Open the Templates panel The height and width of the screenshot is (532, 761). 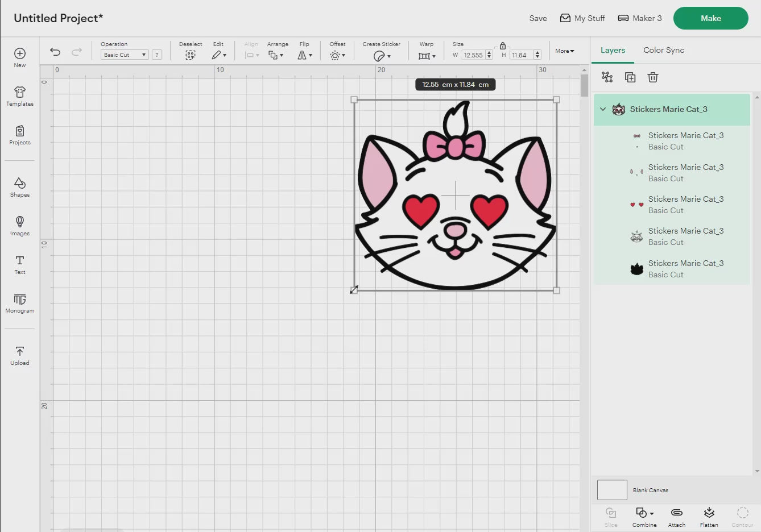coord(20,96)
